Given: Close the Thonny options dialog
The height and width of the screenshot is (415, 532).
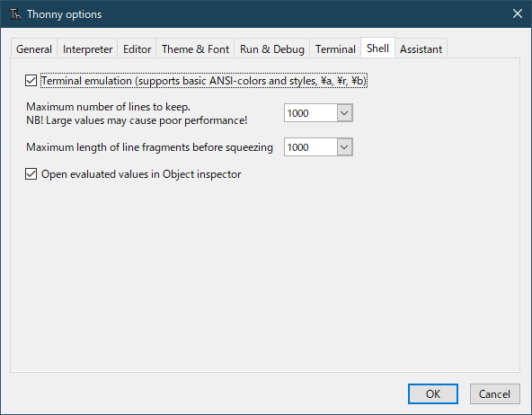Looking at the screenshot, I should pyautogui.click(x=518, y=13).
